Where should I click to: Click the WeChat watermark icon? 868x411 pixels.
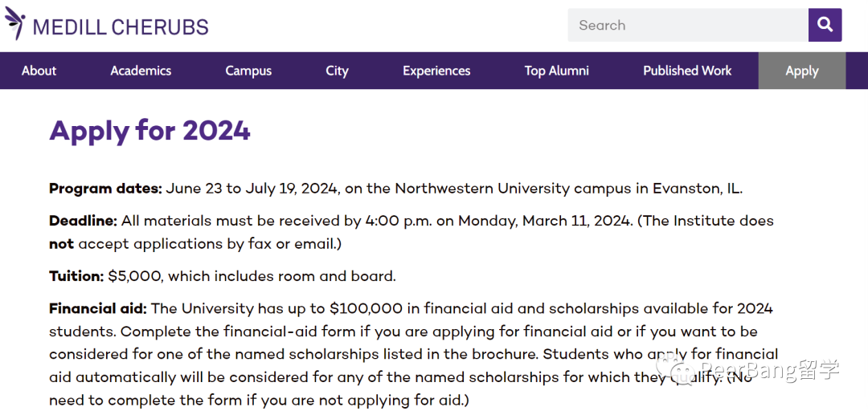pyautogui.click(x=675, y=371)
